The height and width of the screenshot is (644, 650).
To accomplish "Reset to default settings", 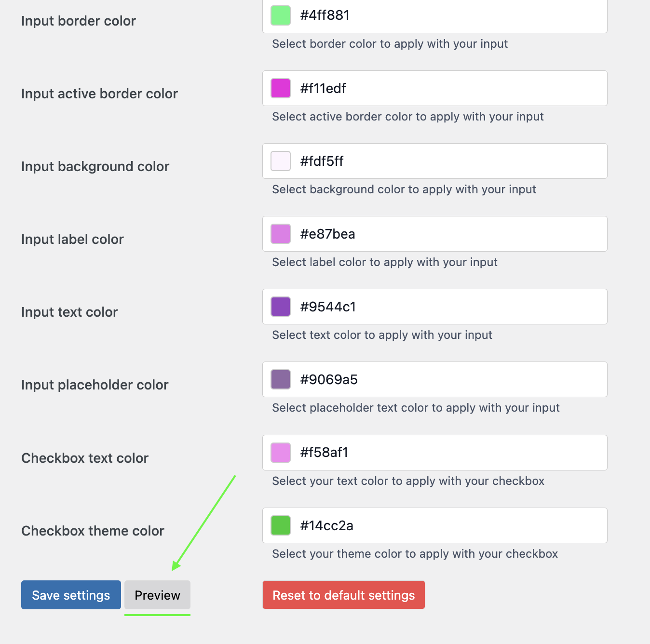I will pos(343,595).
